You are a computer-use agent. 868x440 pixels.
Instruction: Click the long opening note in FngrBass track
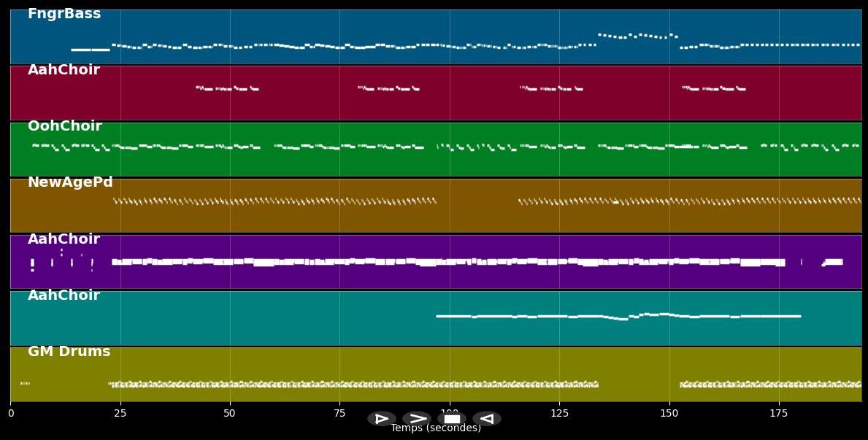click(91, 50)
